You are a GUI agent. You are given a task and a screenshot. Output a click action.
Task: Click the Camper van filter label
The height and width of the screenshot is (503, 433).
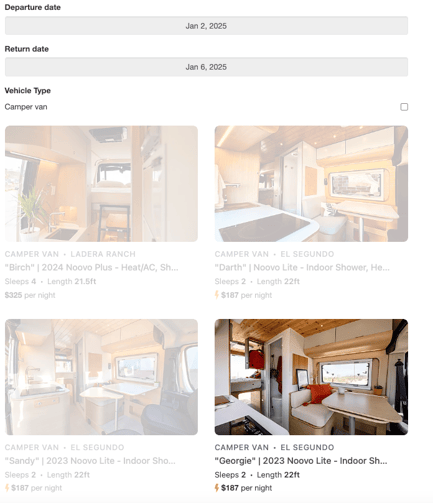tap(26, 107)
